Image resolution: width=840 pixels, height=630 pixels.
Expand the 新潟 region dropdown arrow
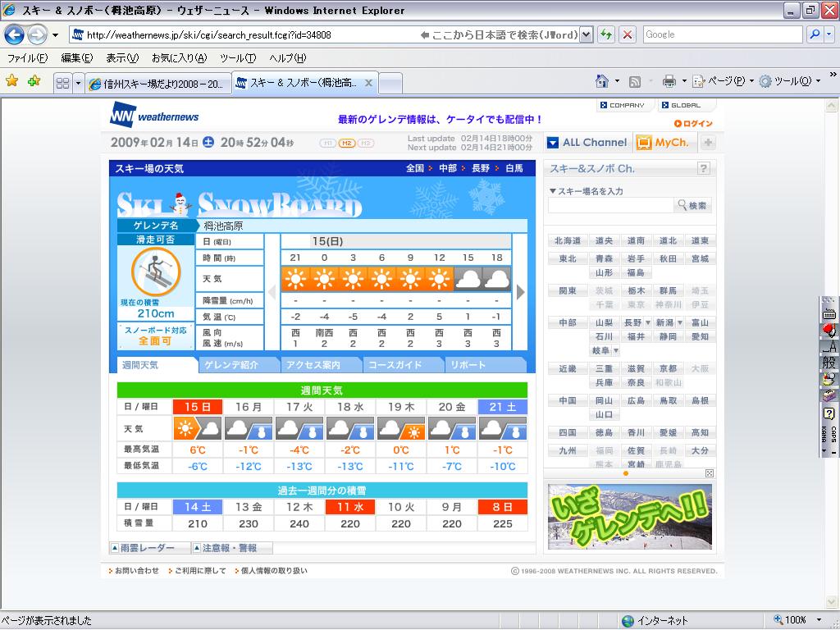click(680, 323)
